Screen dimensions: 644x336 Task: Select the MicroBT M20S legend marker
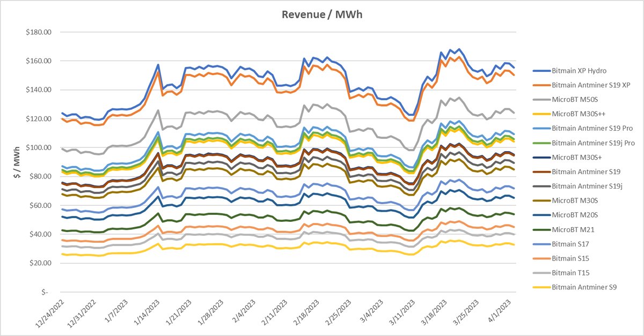click(x=542, y=215)
